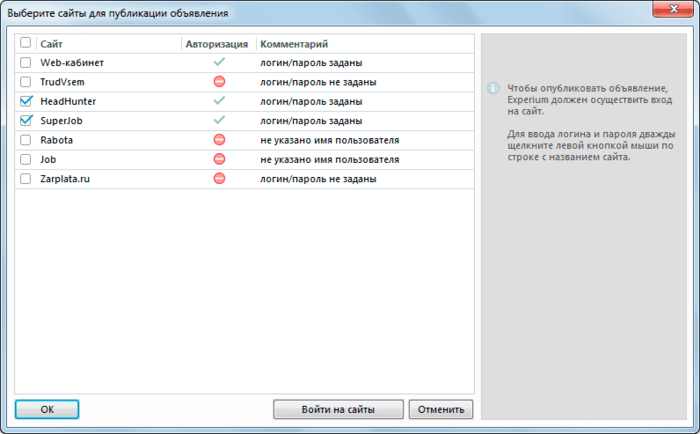700x434 pixels.
Task: Toggle the select-all checkbox in header
Action: point(25,42)
